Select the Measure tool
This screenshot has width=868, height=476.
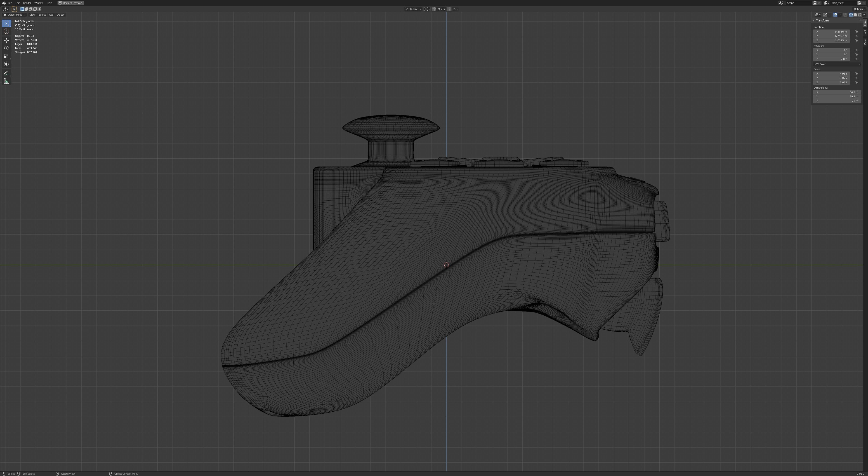[x=6, y=81]
